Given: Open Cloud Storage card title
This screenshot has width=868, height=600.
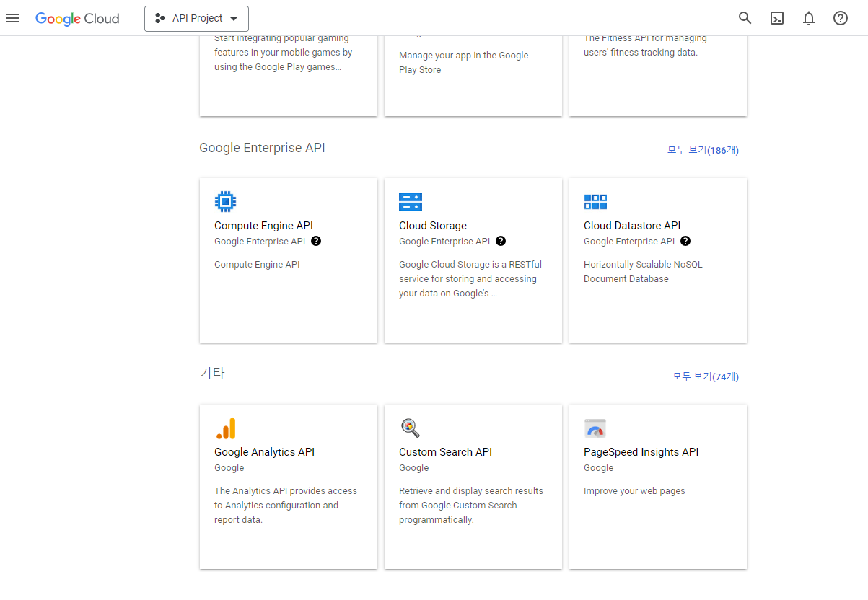Looking at the screenshot, I should 433,226.
